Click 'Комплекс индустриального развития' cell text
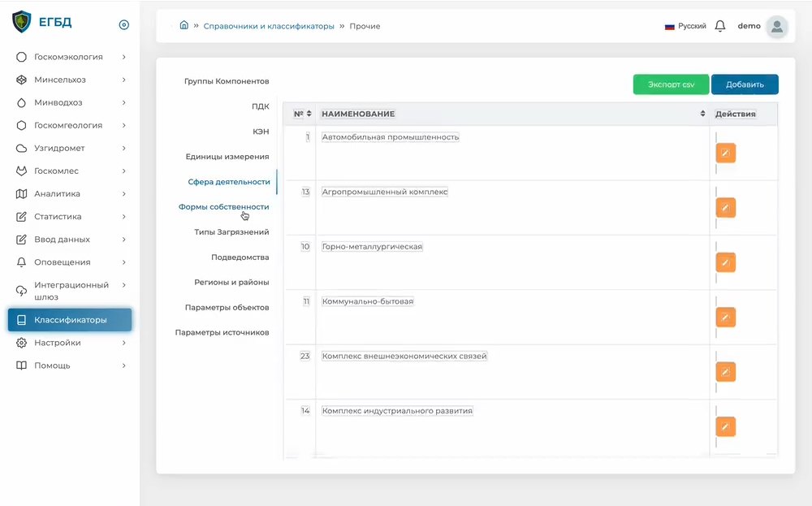This screenshot has width=812, height=506. [x=397, y=411]
